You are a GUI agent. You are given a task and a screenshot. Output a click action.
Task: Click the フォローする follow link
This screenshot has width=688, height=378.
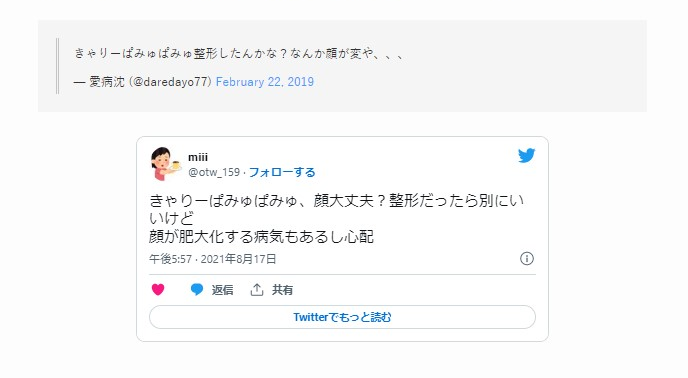click(282, 173)
